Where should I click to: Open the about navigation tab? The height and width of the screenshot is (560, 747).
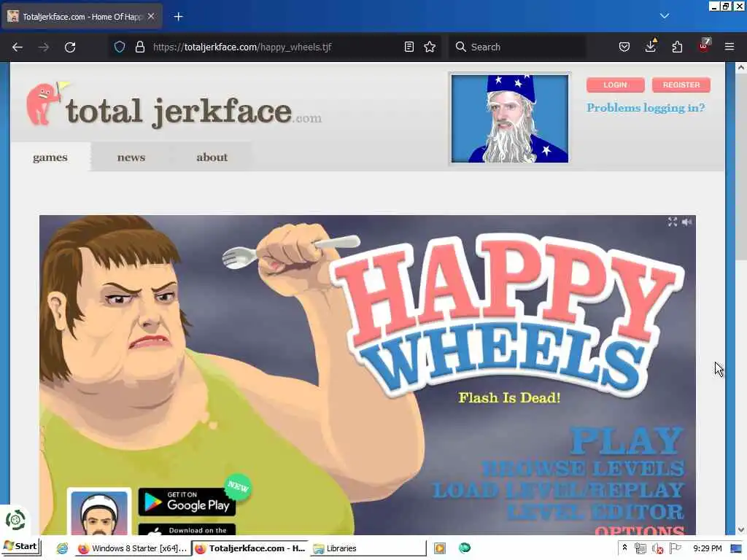pos(212,157)
